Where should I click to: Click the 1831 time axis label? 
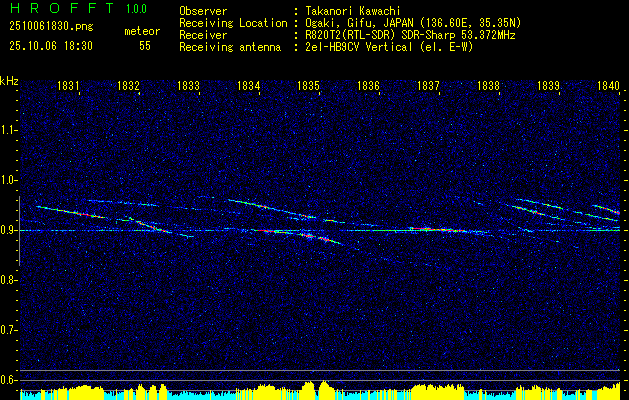point(68,86)
